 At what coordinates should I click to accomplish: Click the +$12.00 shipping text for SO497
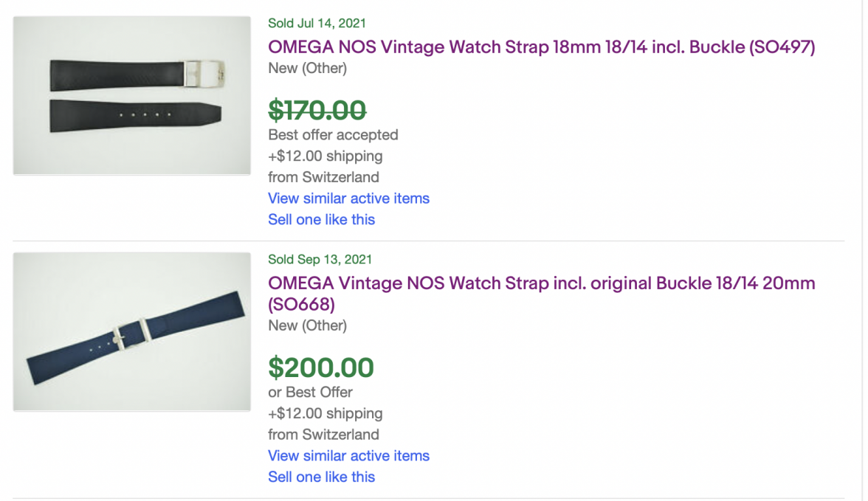(325, 156)
